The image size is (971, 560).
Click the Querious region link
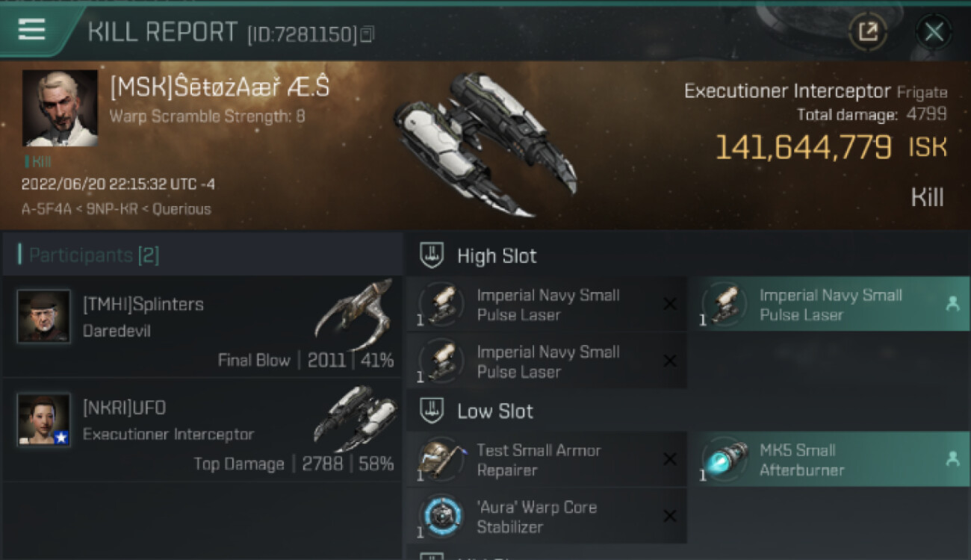point(182,209)
